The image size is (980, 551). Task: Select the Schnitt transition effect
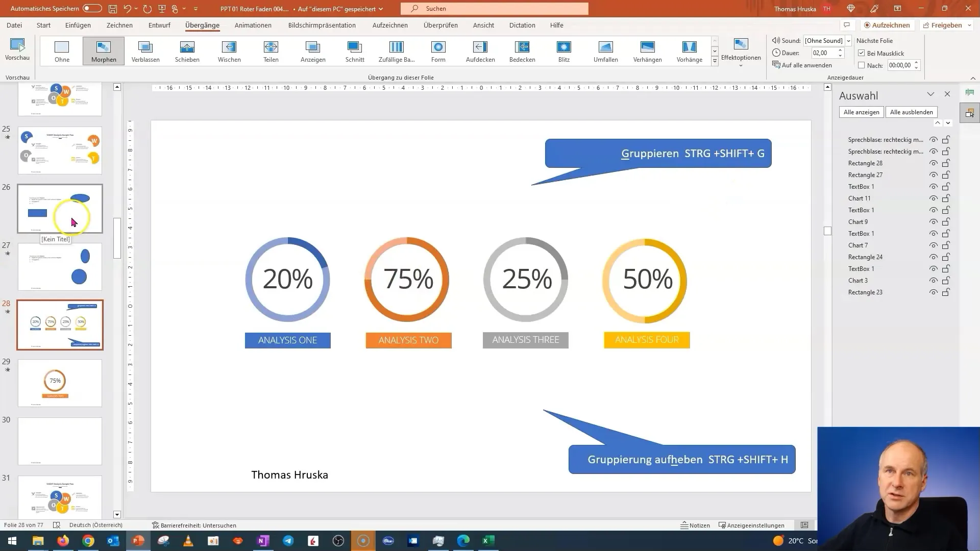(x=355, y=51)
